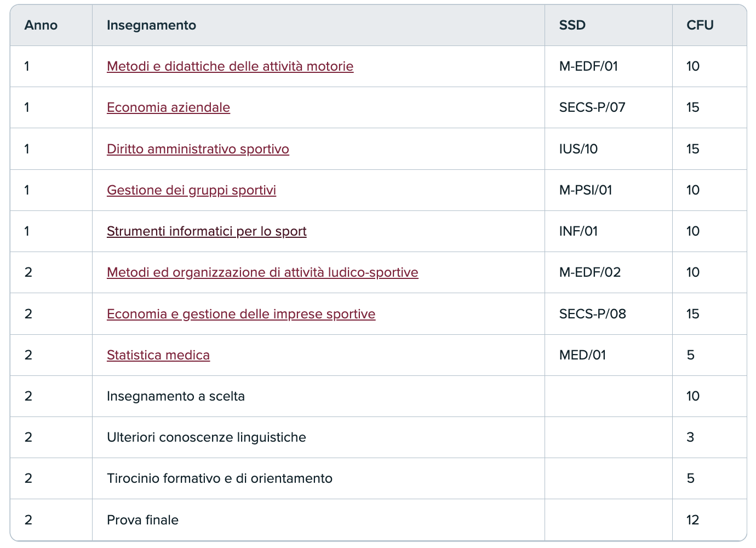
Task: Click Tirocinio formativo e di orientamento cell
Action: tap(220, 478)
